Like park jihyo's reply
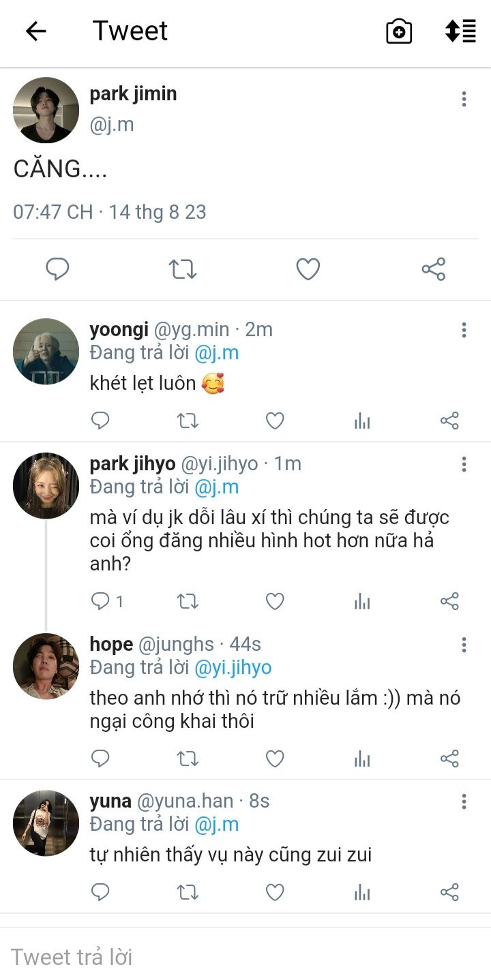This screenshot has width=491, height=980. 275,601
